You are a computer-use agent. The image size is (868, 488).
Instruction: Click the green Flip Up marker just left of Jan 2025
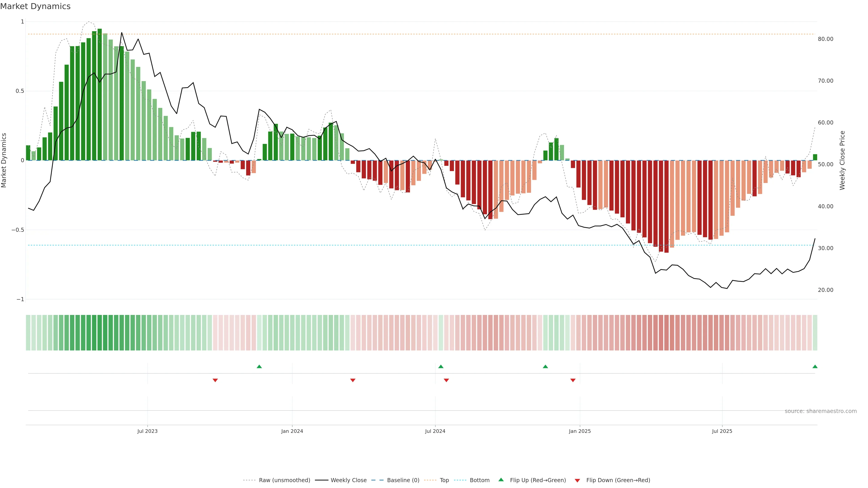pyautogui.click(x=545, y=366)
